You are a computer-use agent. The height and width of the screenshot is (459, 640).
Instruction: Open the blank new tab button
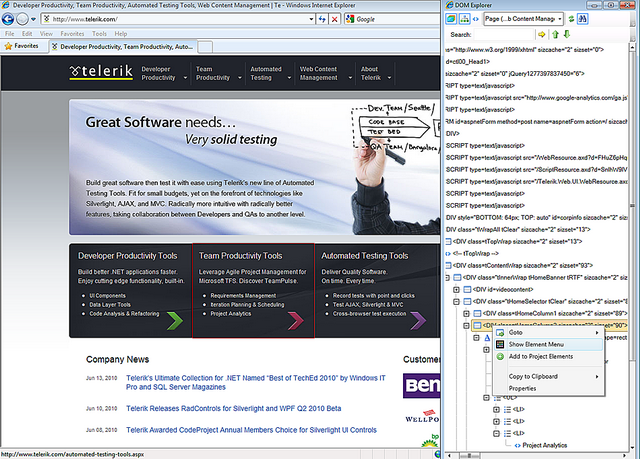(x=205, y=47)
